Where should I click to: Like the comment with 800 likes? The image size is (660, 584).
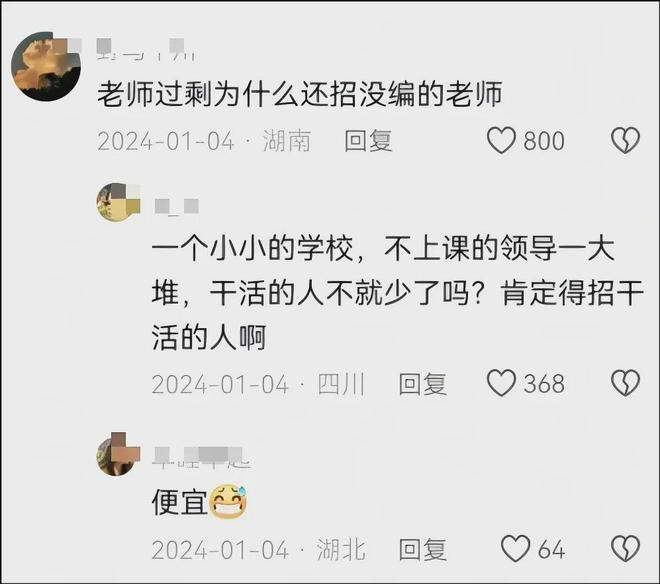pyautogui.click(x=501, y=141)
